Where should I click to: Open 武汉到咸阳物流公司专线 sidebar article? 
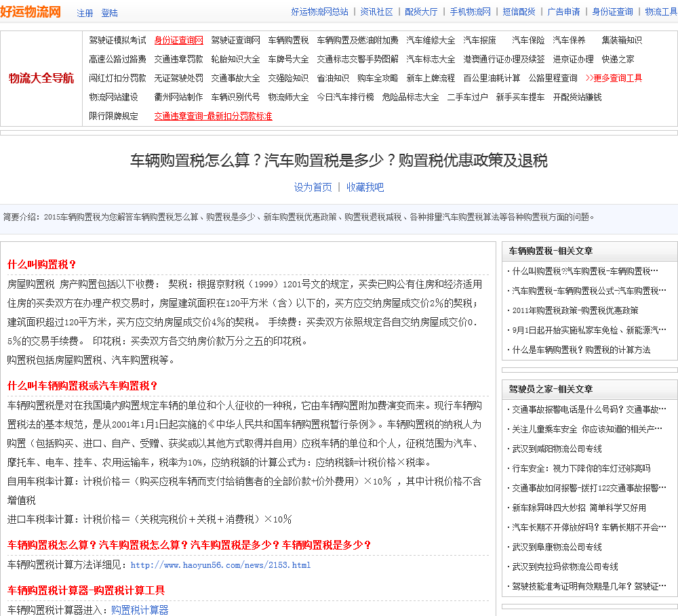click(557, 449)
